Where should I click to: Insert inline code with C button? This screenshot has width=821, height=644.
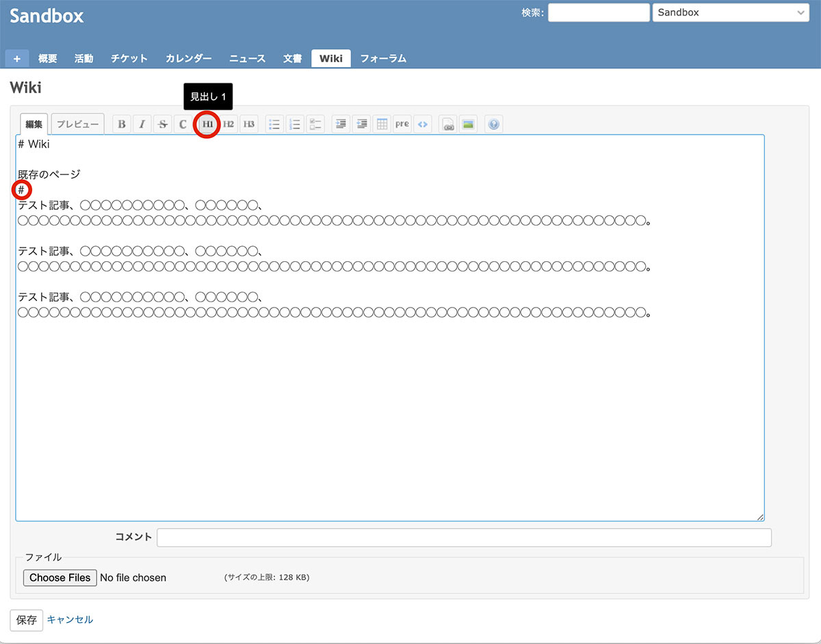183,124
